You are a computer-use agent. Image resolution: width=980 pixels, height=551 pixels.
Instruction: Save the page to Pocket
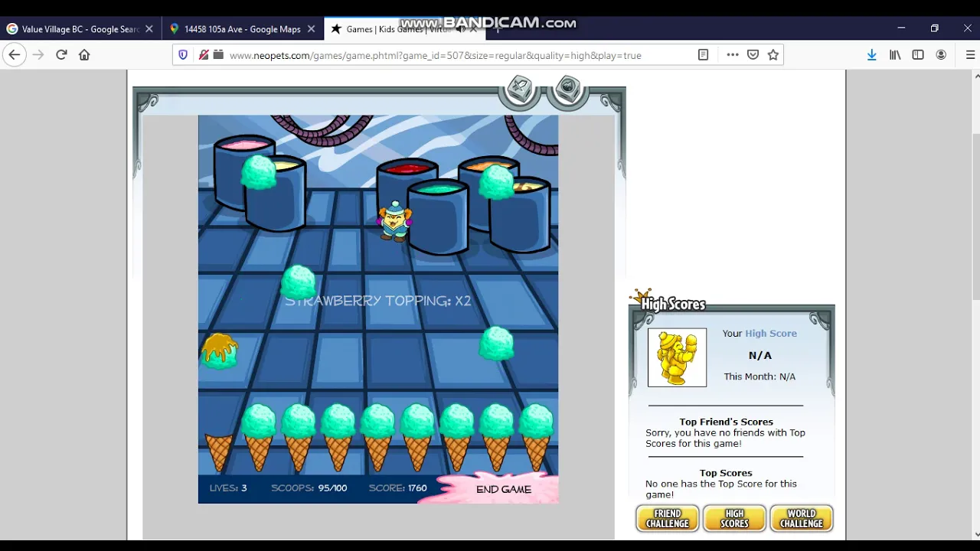click(x=753, y=54)
